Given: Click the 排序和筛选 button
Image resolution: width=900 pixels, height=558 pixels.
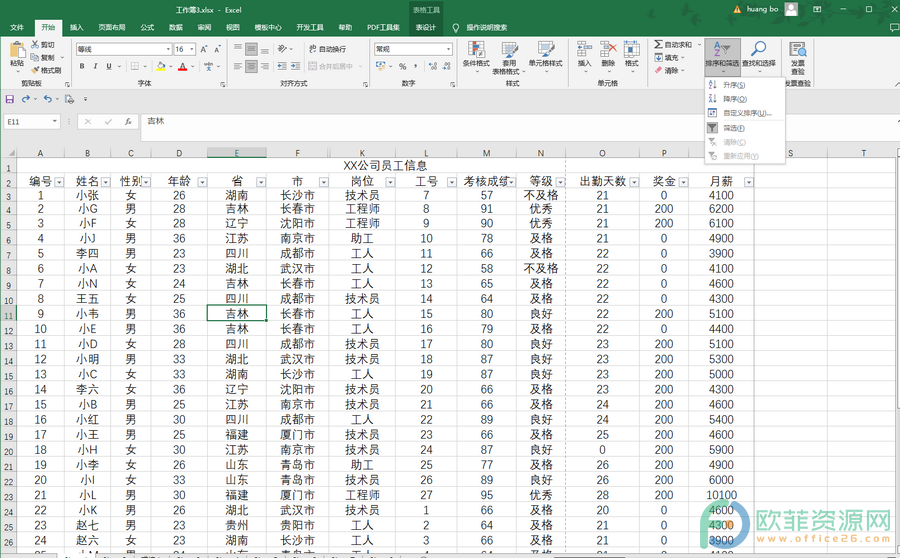Looking at the screenshot, I should pyautogui.click(x=723, y=56).
